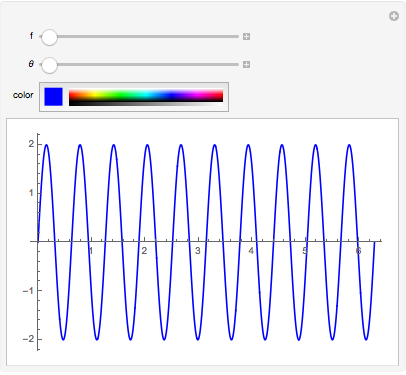Pick green in the color spectrum bar
The width and height of the screenshot is (406, 375).
[120, 95]
